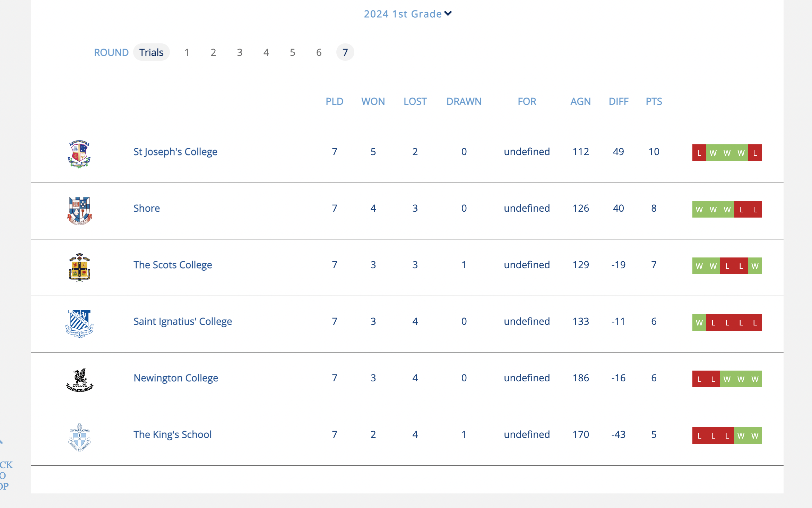The height and width of the screenshot is (508, 812).
Task: Open The Scots College team link
Action: [x=173, y=265]
